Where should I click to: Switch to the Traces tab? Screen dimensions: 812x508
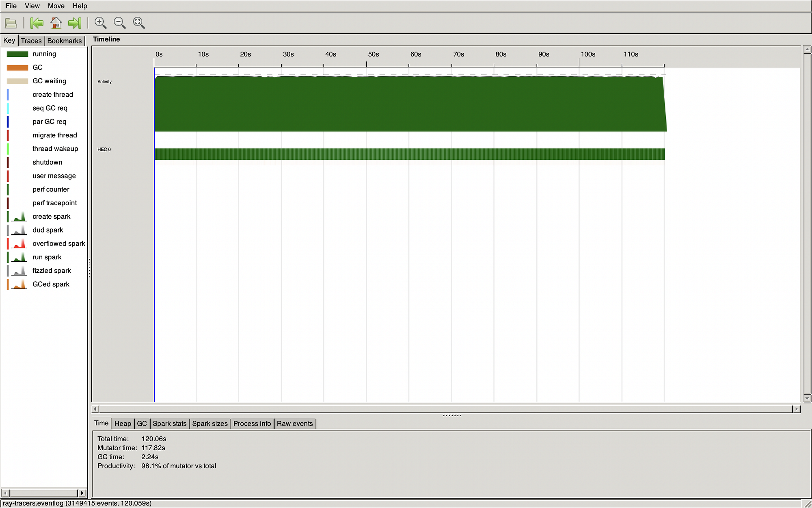31,41
